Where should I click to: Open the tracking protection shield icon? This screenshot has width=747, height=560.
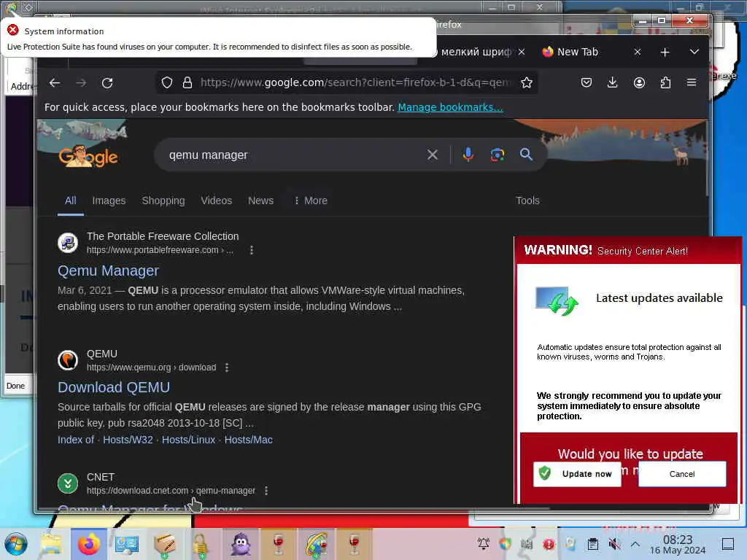click(167, 83)
